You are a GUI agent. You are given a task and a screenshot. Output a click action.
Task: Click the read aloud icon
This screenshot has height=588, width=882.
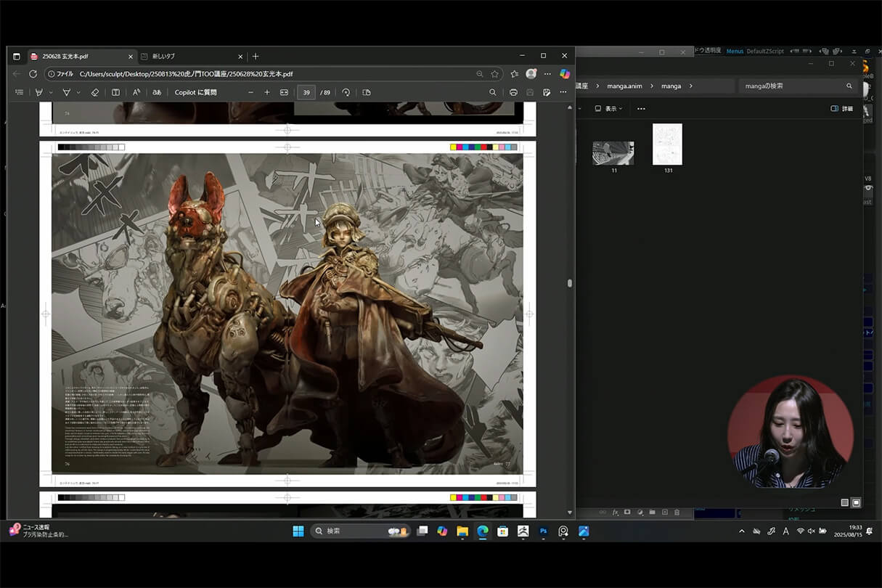coord(136,92)
